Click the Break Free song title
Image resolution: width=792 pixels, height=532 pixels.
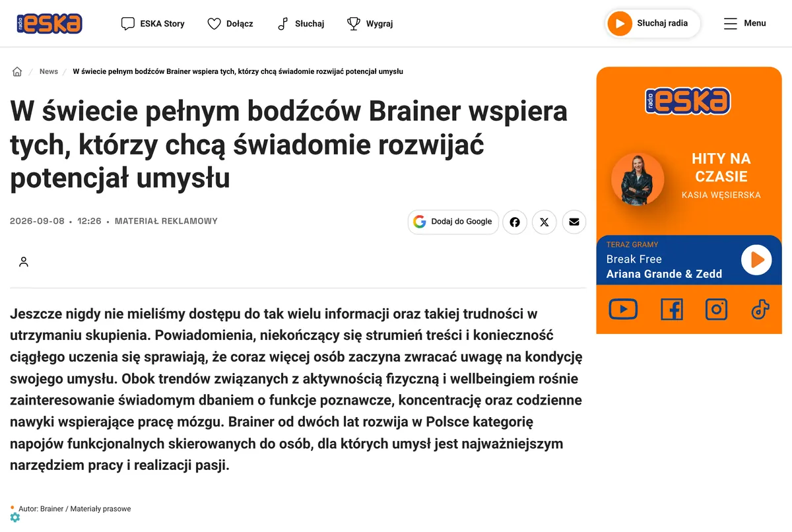[634, 259]
